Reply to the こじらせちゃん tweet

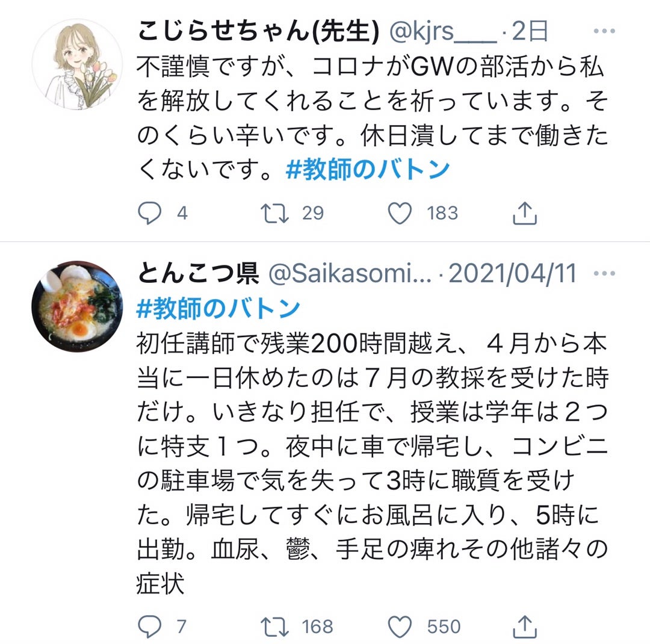click(149, 213)
